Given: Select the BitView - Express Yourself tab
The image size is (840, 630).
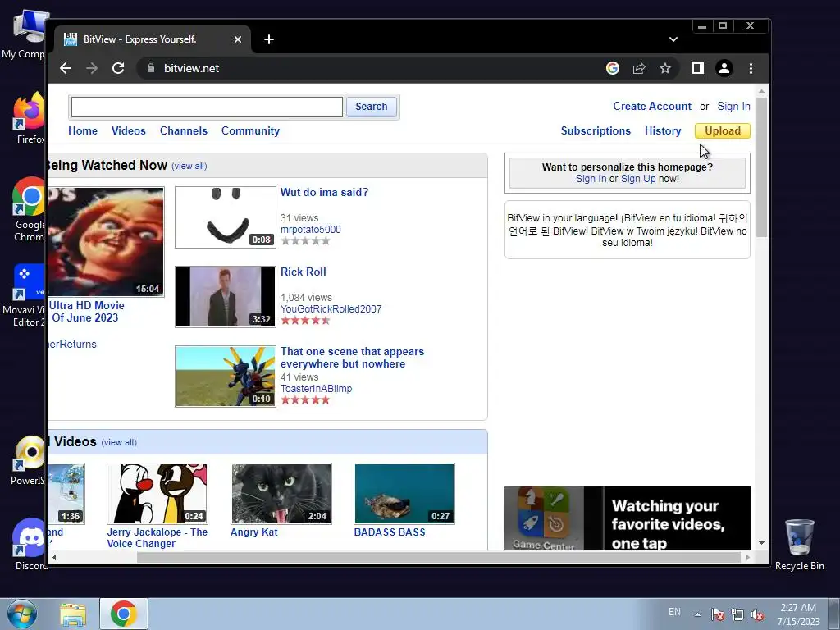Looking at the screenshot, I should click(152, 39).
